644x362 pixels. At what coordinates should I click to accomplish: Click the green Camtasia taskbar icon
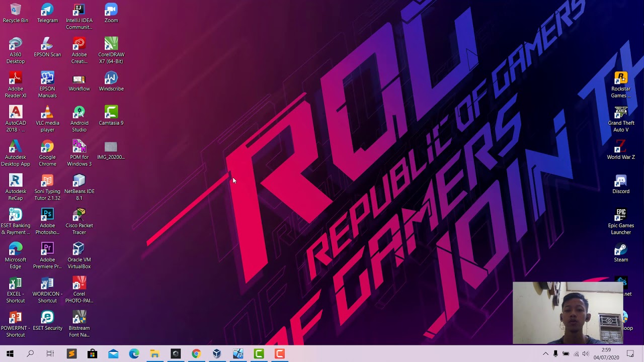point(259,354)
